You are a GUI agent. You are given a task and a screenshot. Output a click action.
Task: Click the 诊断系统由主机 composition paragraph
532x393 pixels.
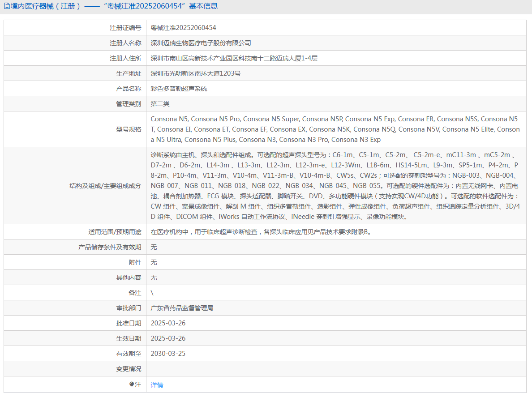(335, 186)
